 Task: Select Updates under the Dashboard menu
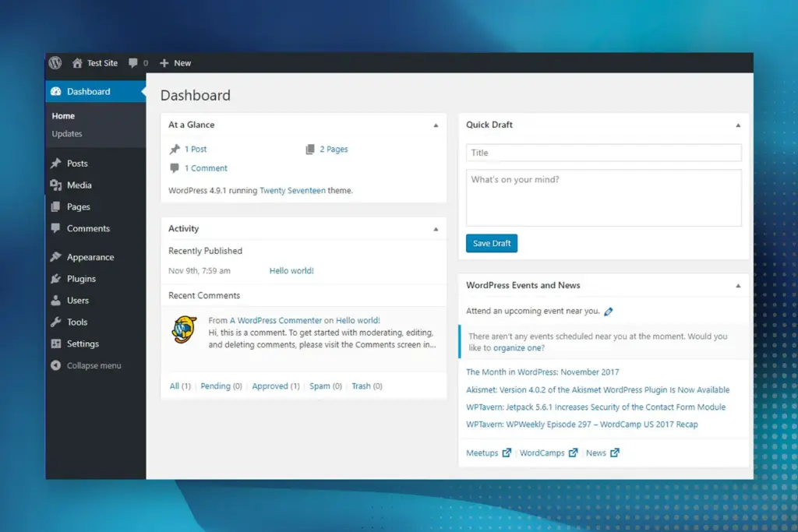pyautogui.click(x=66, y=133)
